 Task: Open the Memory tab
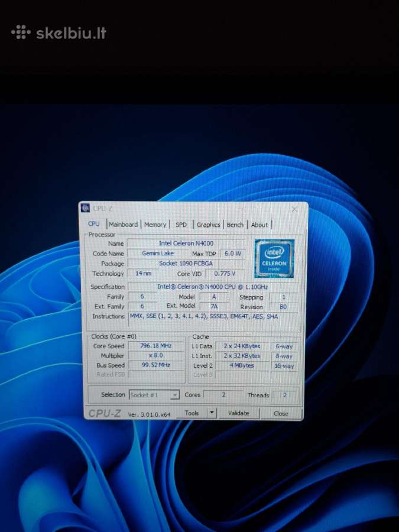(155, 225)
